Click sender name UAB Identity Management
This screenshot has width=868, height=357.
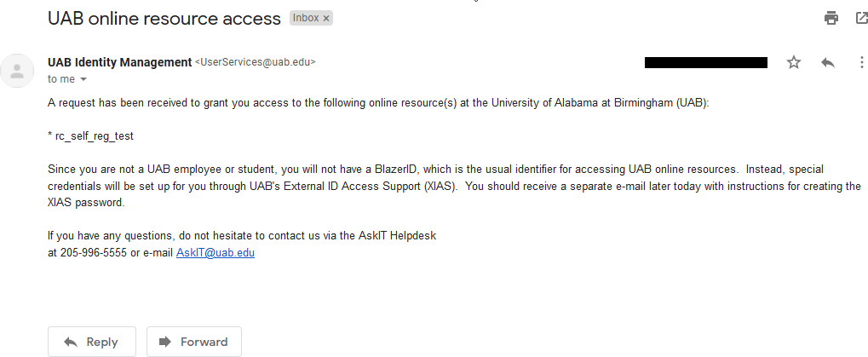click(x=120, y=62)
